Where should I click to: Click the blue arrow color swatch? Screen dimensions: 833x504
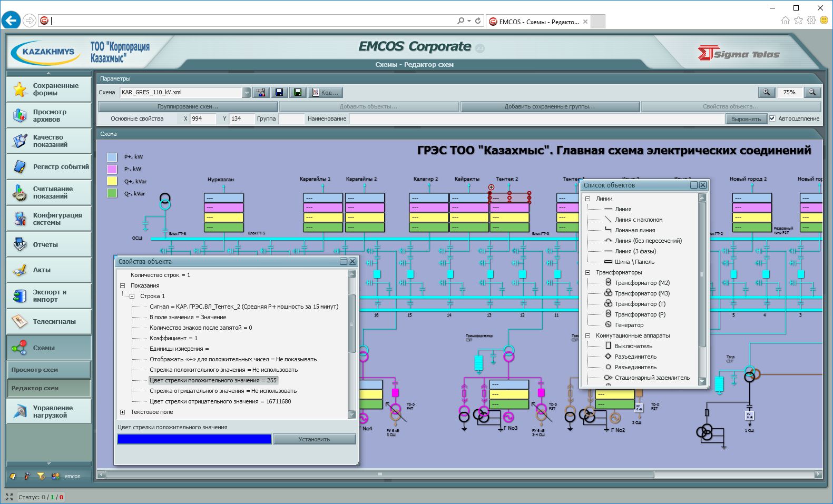tap(194, 439)
